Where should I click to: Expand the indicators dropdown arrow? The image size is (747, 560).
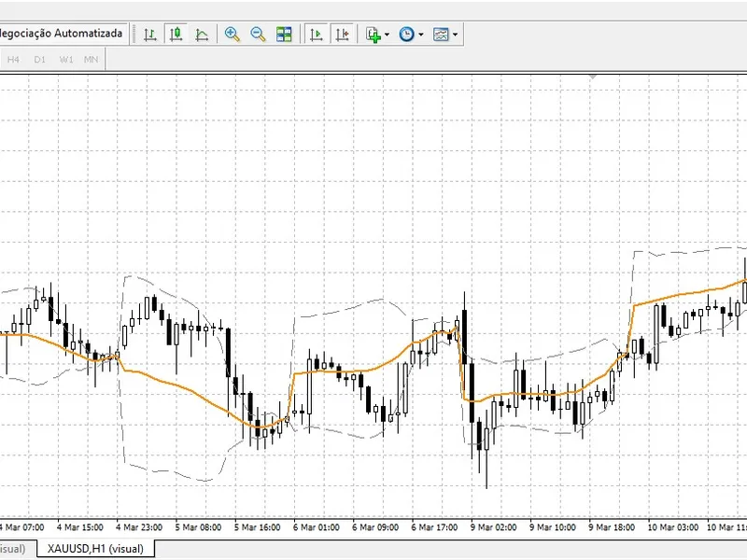pos(387,35)
